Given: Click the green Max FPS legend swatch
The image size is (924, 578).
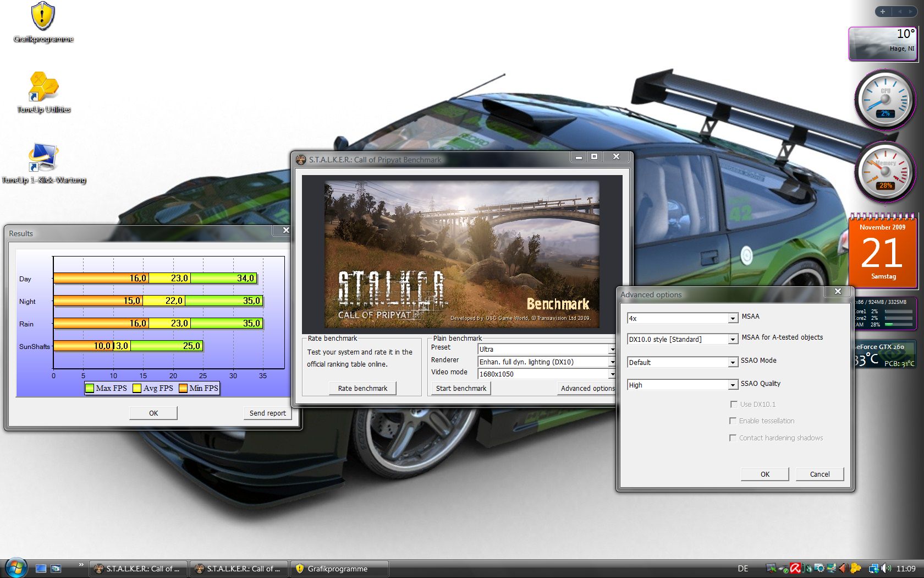Looking at the screenshot, I should click(x=90, y=388).
